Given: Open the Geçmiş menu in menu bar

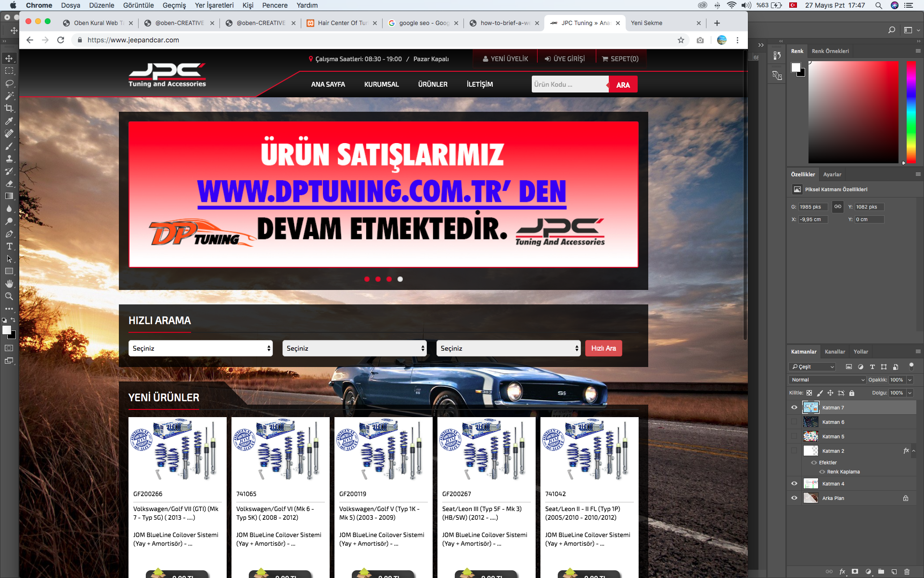Looking at the screenshot, I should (x=174, y=5).
